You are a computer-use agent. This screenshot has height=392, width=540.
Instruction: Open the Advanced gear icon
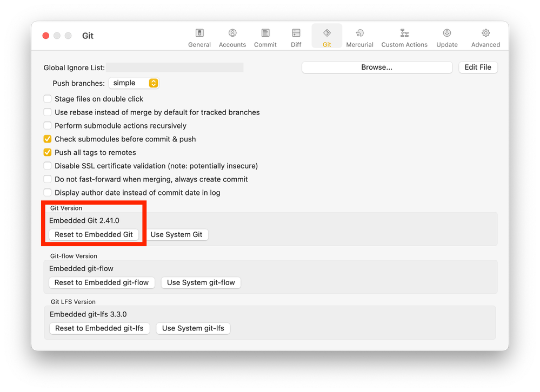coord(485,33)
